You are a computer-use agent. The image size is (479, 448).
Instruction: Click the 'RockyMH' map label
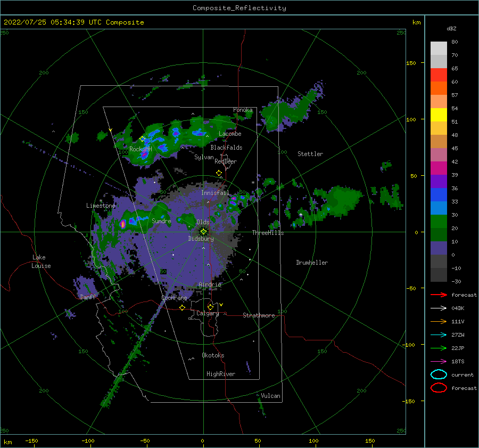click(141, 149)
